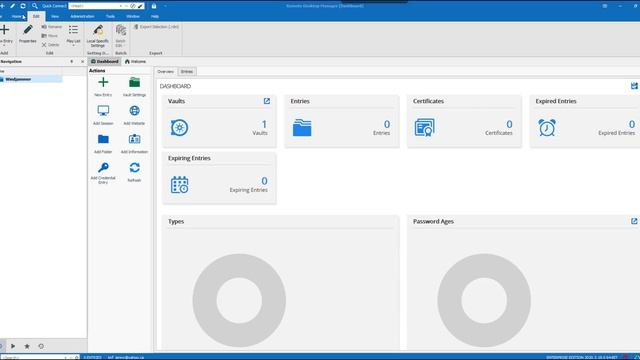Click the Expiring Entries calendar icon
This screenshot has height=360, width=640.
(x=180, y=185)
